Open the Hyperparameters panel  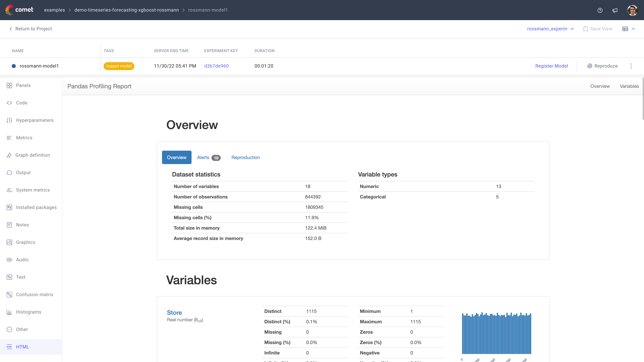[x=35, y=120]
